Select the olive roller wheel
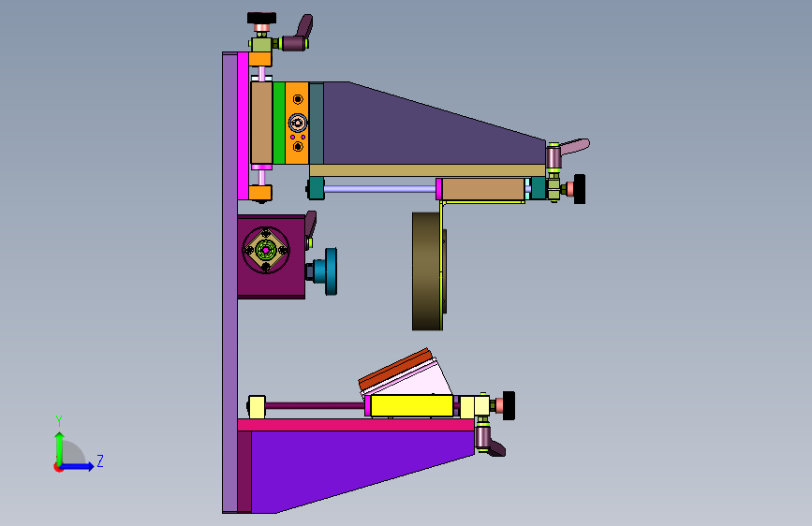 click(x=426, y=271)
